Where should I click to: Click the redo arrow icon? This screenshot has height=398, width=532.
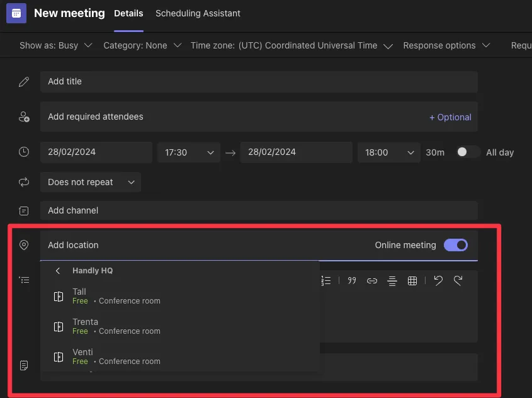click(458, 281)
